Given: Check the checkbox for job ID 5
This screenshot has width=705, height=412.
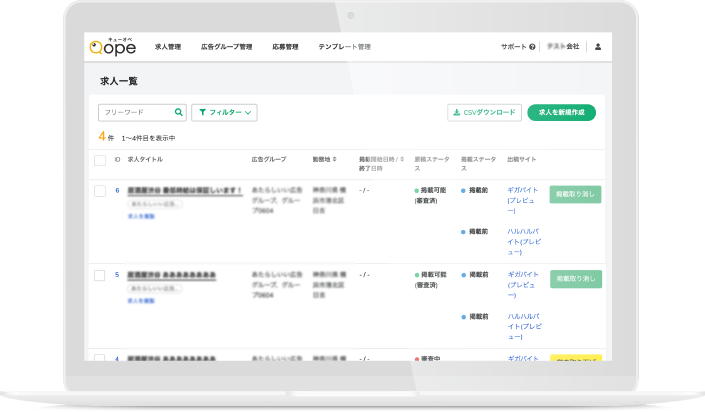Looking at the screenshot, I should click(x=100, y=274).
